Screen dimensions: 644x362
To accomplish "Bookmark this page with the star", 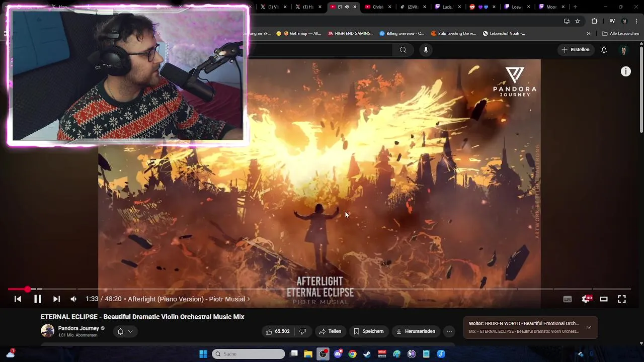I will pos(578,21).
